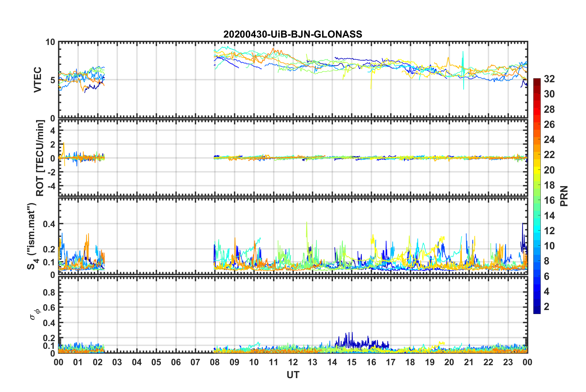This screenshot has width=586, height=392.
Task: Click x-axis tick label 15
Action: point(352,362)
